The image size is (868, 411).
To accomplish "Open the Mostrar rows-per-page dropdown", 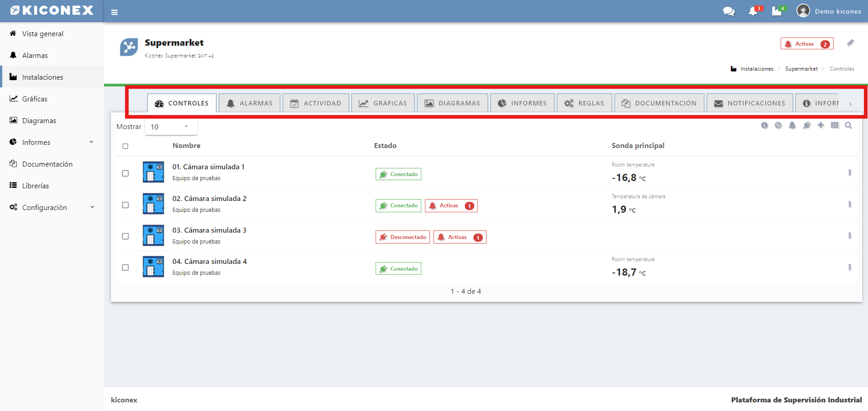I will point(171,127).
